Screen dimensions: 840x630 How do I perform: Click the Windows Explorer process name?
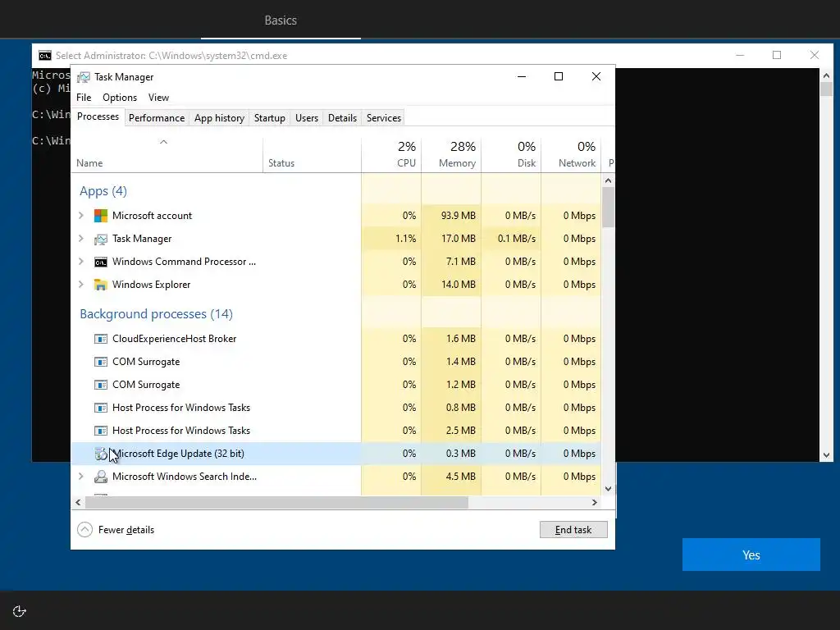tap(151, 285)
